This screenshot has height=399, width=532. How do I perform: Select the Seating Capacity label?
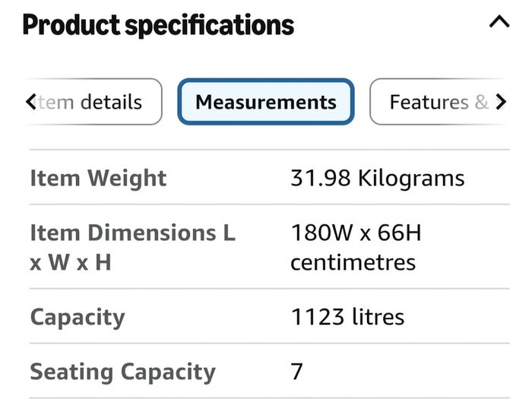pos(123,372)
